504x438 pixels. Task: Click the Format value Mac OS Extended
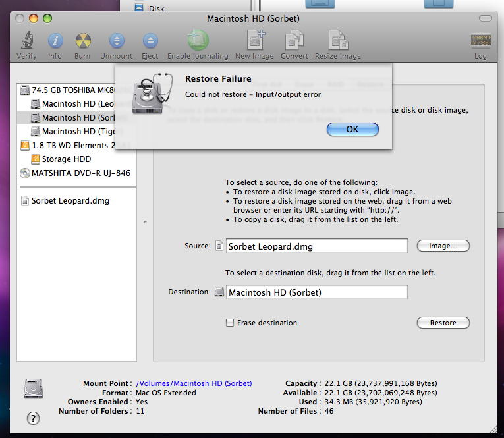[x=166, y=393]
